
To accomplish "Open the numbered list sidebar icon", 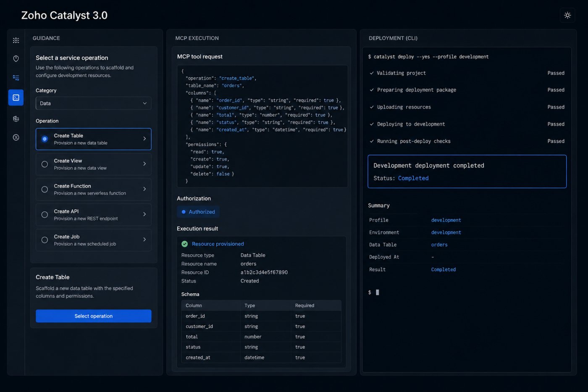I will pos(16,78).
